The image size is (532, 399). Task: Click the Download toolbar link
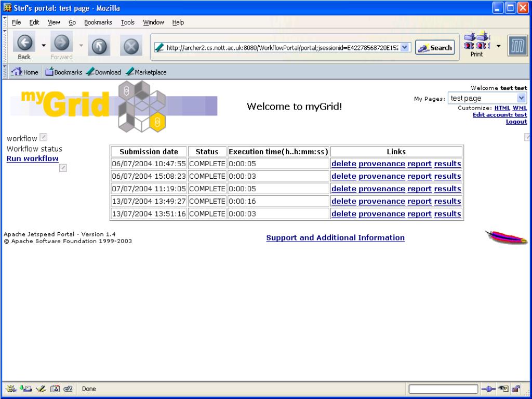(103, 72)
